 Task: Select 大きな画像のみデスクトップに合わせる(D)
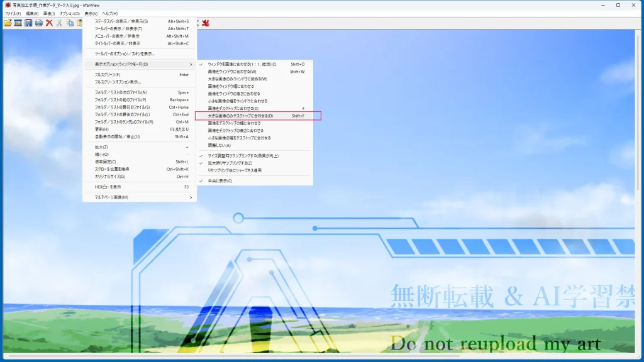(254, 116)
